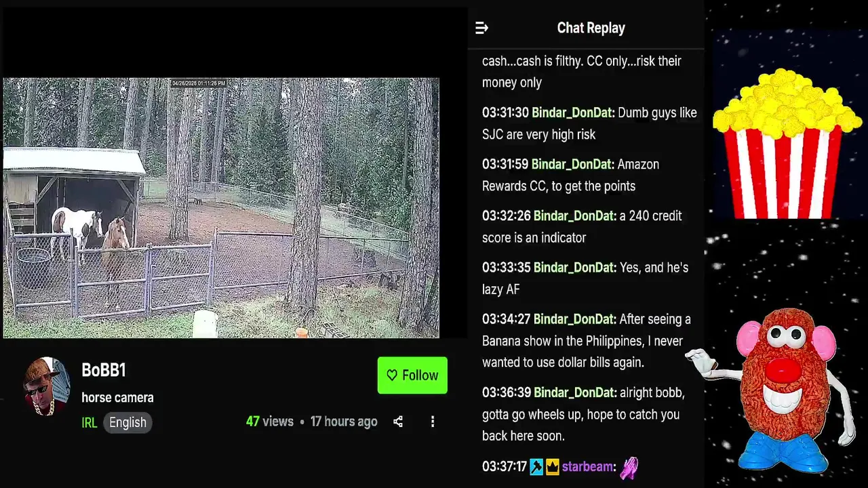Click the BoBB1 channel name
This screenshot has width=868, height=488.
pyautogui.click(x=104, y=370)
